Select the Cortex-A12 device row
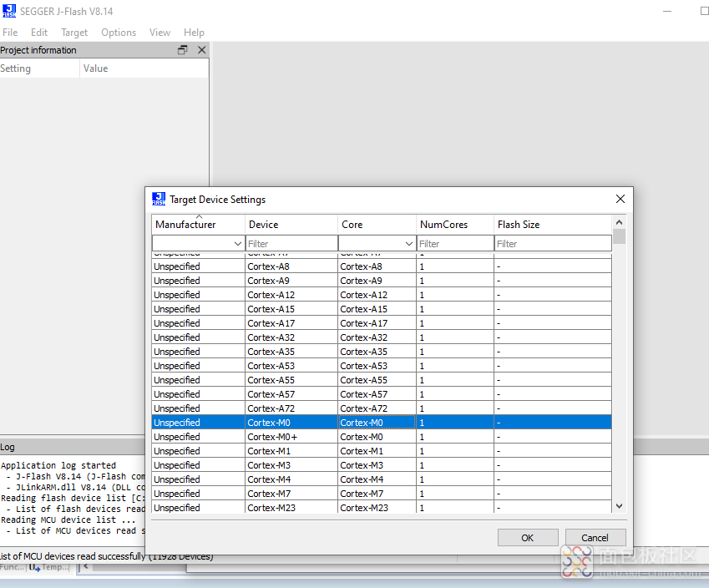The height and width of the screenshot is (588, 709). click(382, 295)
